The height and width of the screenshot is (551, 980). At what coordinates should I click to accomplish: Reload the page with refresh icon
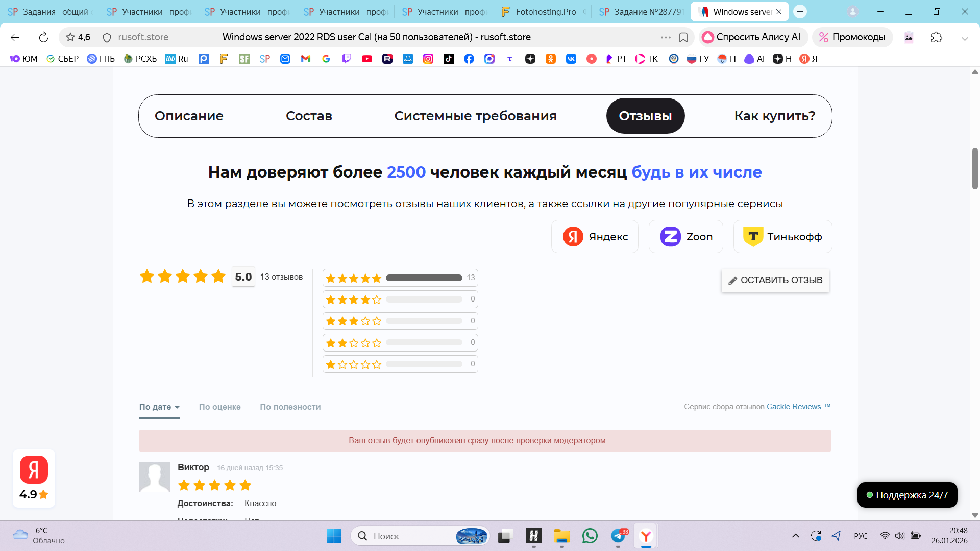[x=43, y=37]
